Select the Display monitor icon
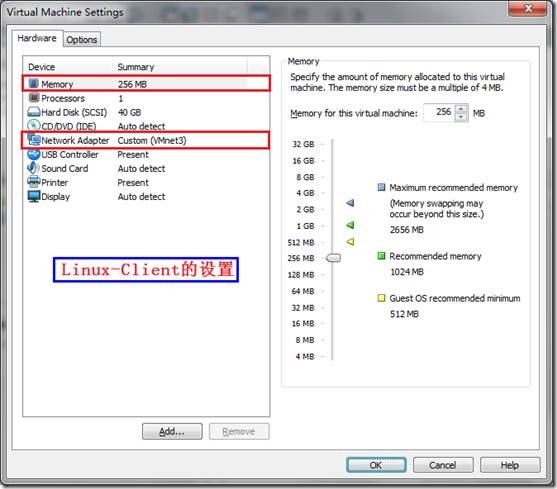This screenshot has width=557, height=489. point(34,196)
